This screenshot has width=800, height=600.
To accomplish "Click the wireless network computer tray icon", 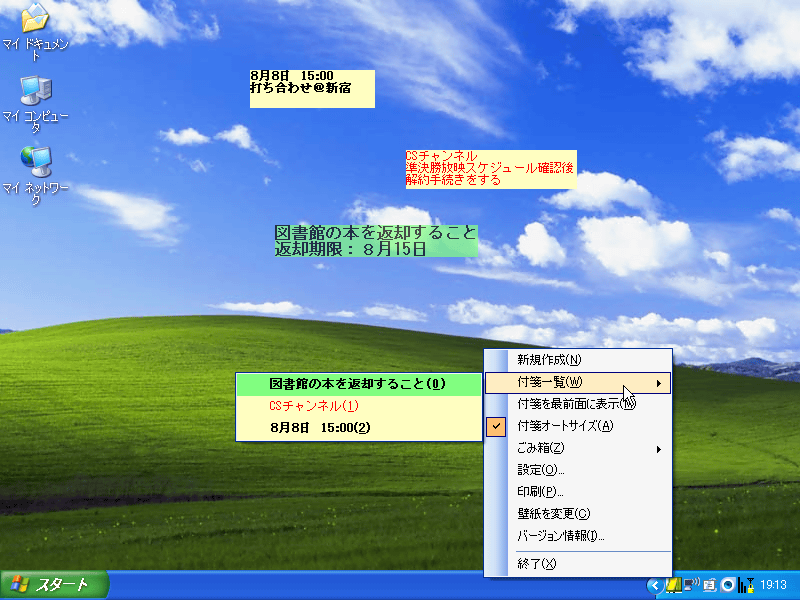I will 692,585.
